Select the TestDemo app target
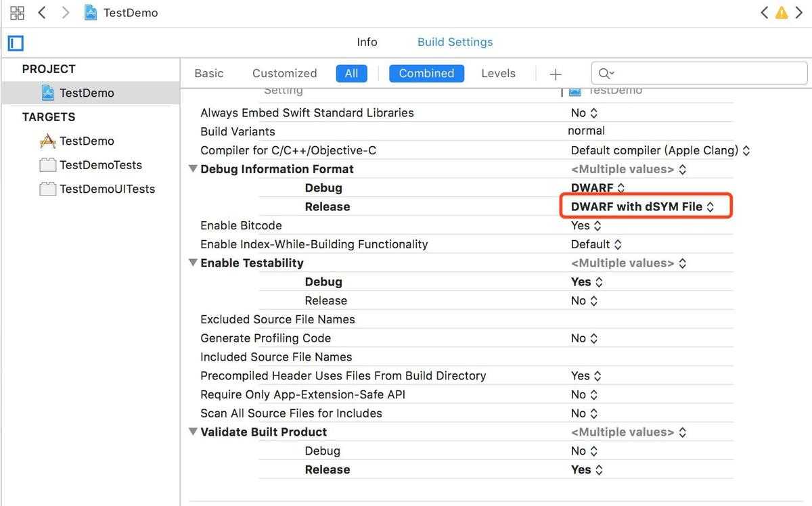Image resolution: width=812 pixels, height=506 pixels. point(87,141)
